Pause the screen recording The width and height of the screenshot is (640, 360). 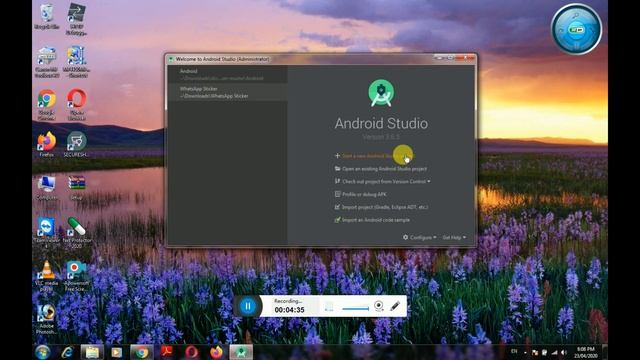click(248, 306)
